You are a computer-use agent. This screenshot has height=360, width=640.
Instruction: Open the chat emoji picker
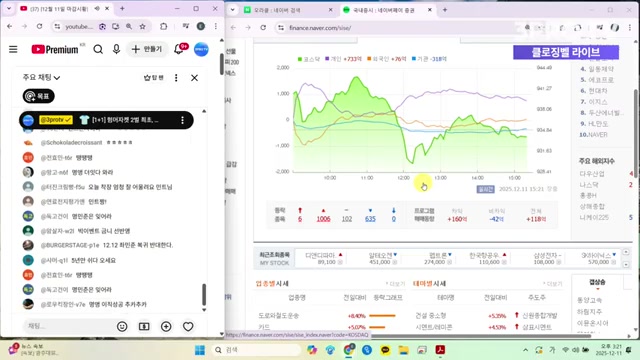tap(122, 326)
